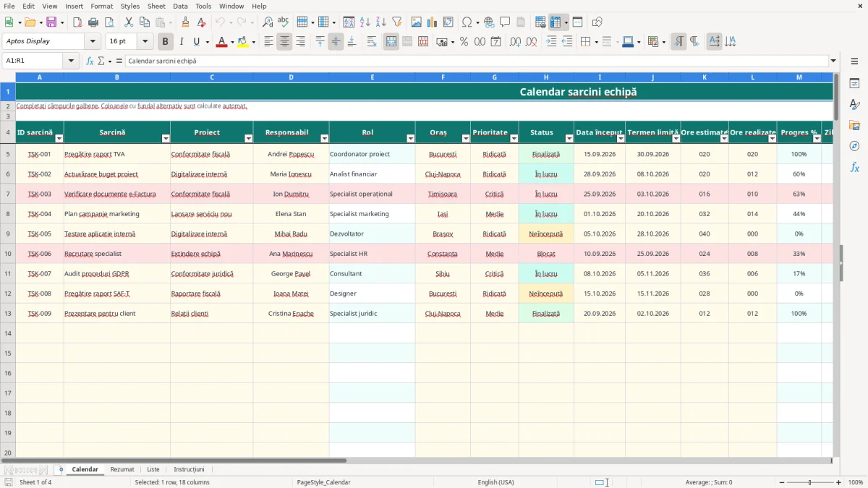Click the Format as Percent icon
The height and width of the screenshot is (488, 868).
[x=464, y=42]
